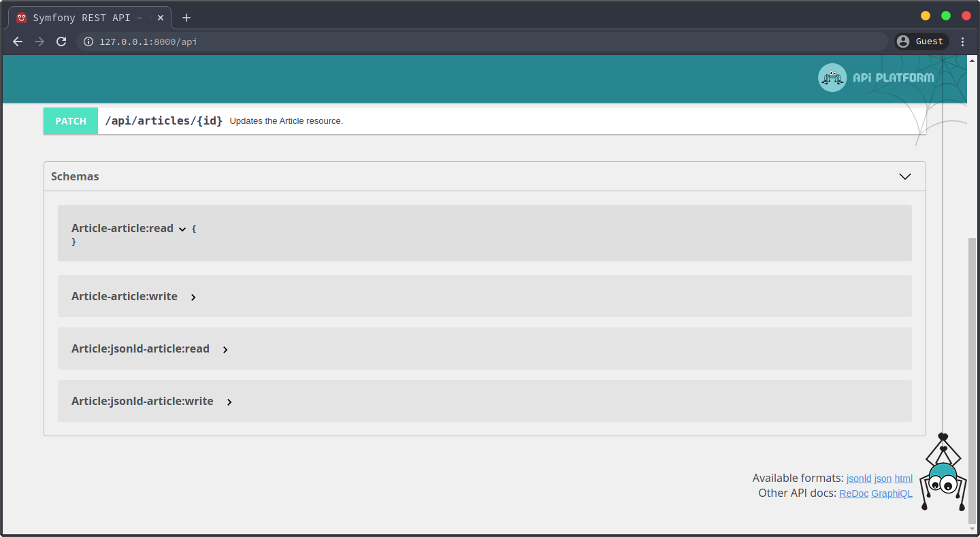
Task: Expand the Article:jsonld-article:read schema
Action: click(225, 350)
